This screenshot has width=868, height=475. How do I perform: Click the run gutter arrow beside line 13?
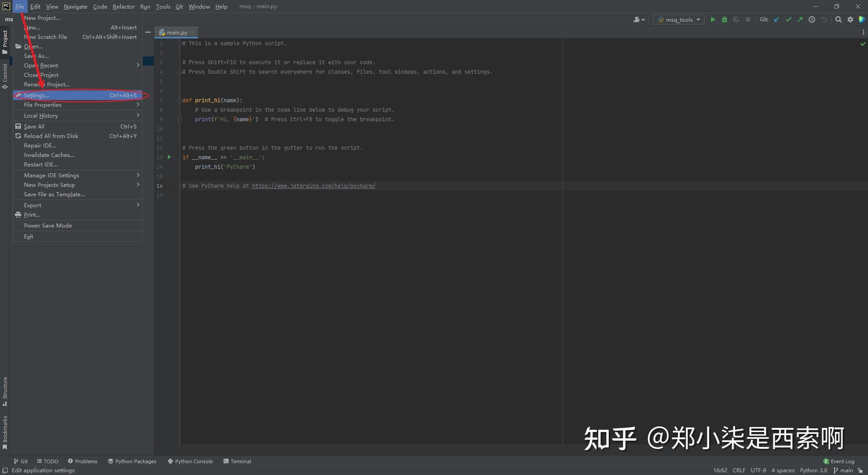[169, 157]
